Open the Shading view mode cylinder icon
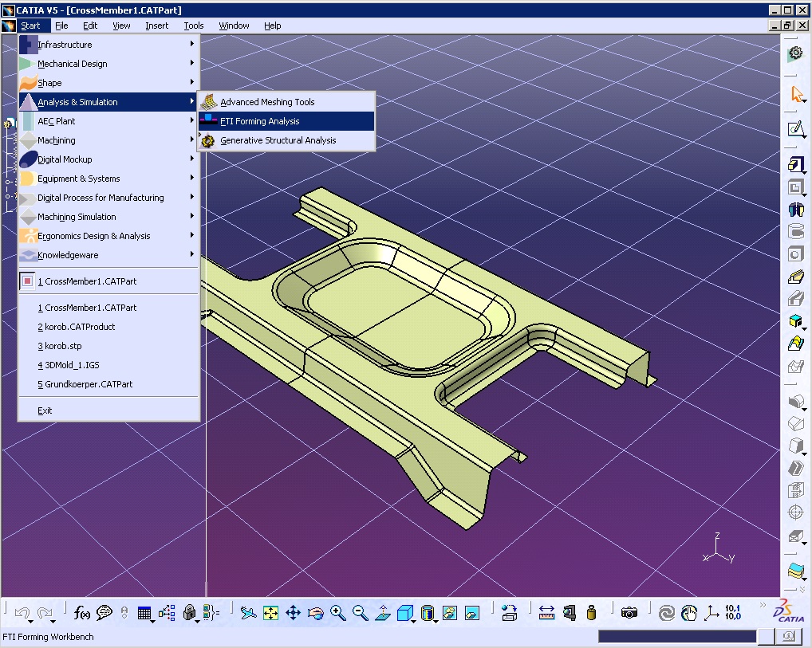The image size is (812, 648). point(428,613)
